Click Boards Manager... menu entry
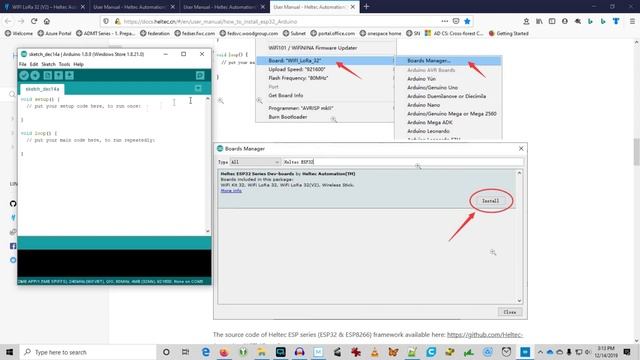Viewport: 640px width, 360px height. [448, 61]
